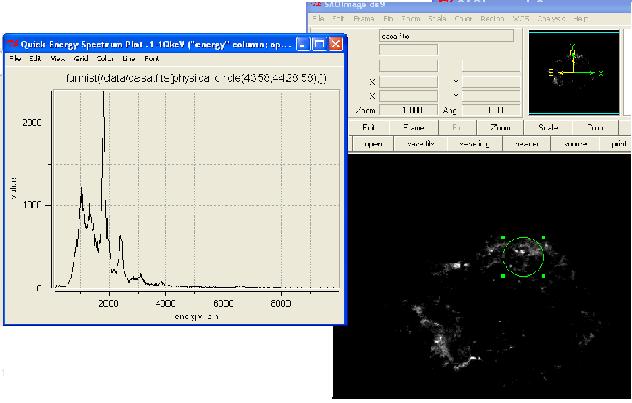Open the Zoom menu in DS9 menu bar
The image size is (632, 403).
coord(411,19)
